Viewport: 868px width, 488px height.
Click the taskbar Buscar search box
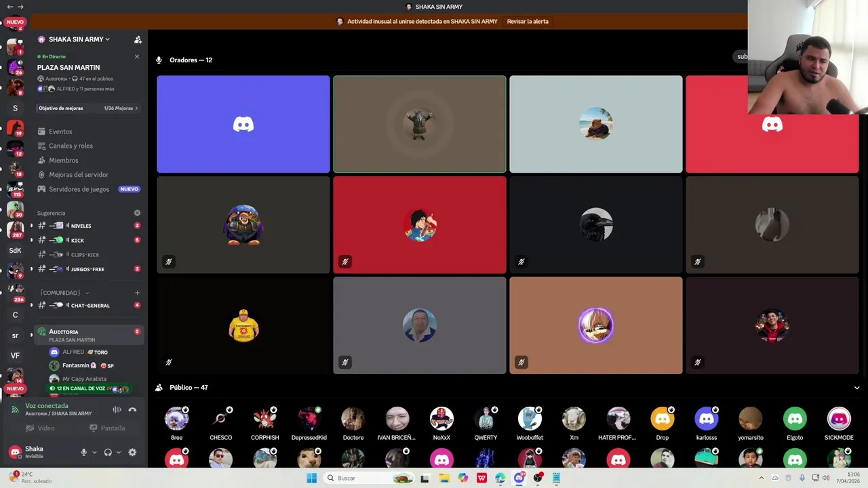(368, 478)
